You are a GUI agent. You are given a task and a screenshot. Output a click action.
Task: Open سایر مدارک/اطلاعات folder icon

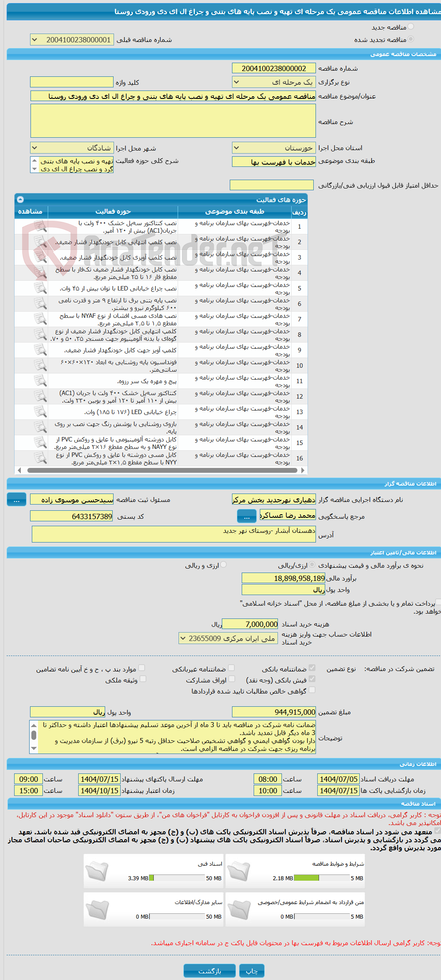(97, 909)
